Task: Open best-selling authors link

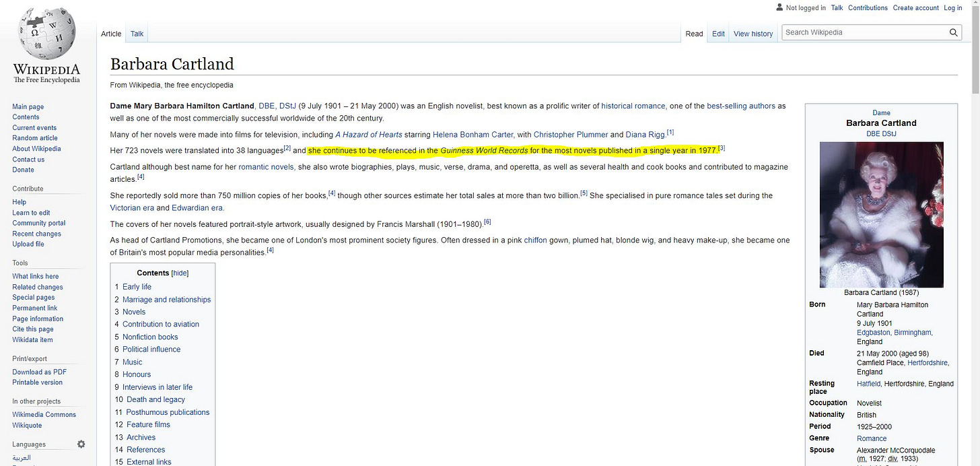Action: click(741, 106)
